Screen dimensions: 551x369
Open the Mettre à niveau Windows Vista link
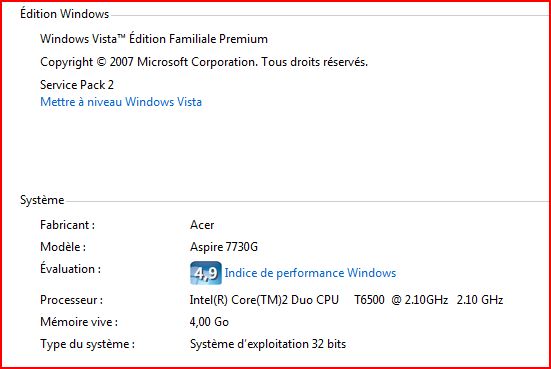(121, 102)
